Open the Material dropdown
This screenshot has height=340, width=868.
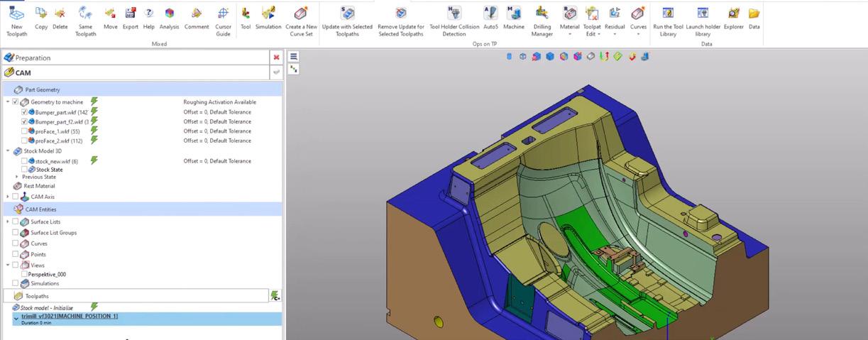569,20
